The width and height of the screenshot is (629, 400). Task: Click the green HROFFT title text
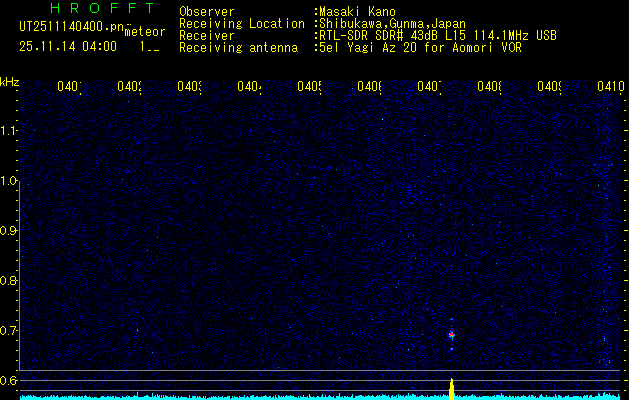click(103, 8)
